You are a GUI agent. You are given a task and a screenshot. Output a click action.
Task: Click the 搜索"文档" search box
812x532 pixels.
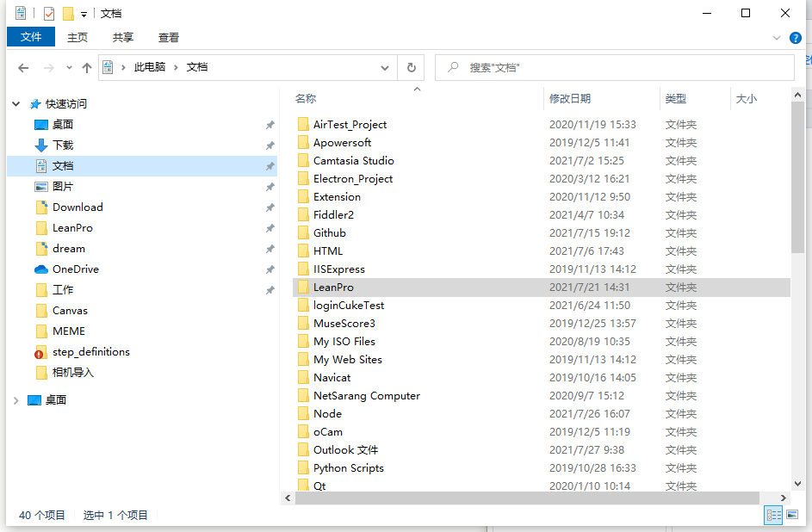(x=620, y=67)
